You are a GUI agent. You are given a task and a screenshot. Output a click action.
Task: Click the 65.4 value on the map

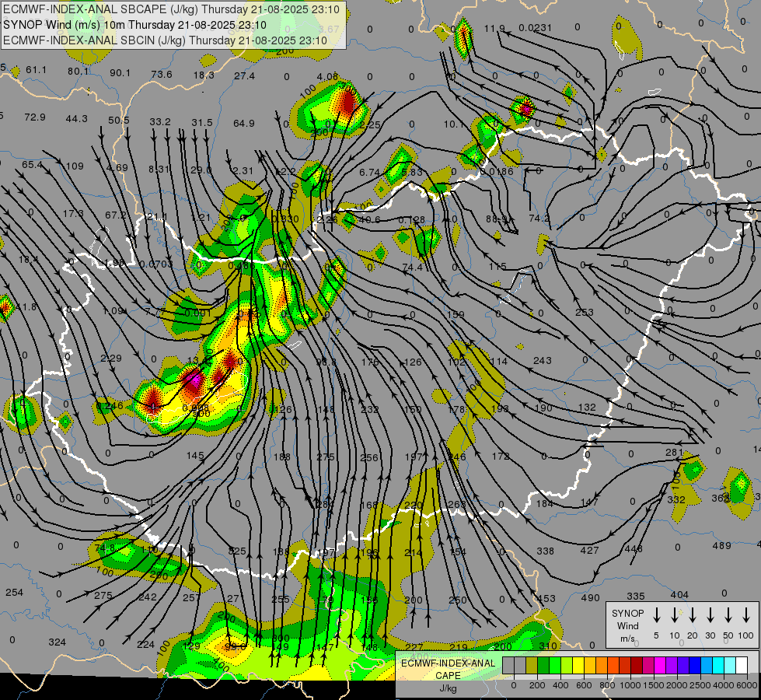pyautogui.click(x=32, y=165)
